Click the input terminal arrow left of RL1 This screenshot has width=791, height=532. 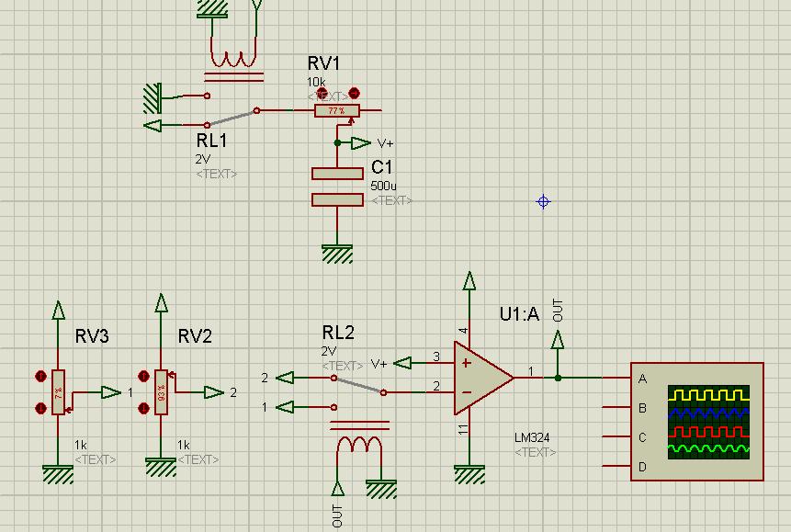coord(153,125)
